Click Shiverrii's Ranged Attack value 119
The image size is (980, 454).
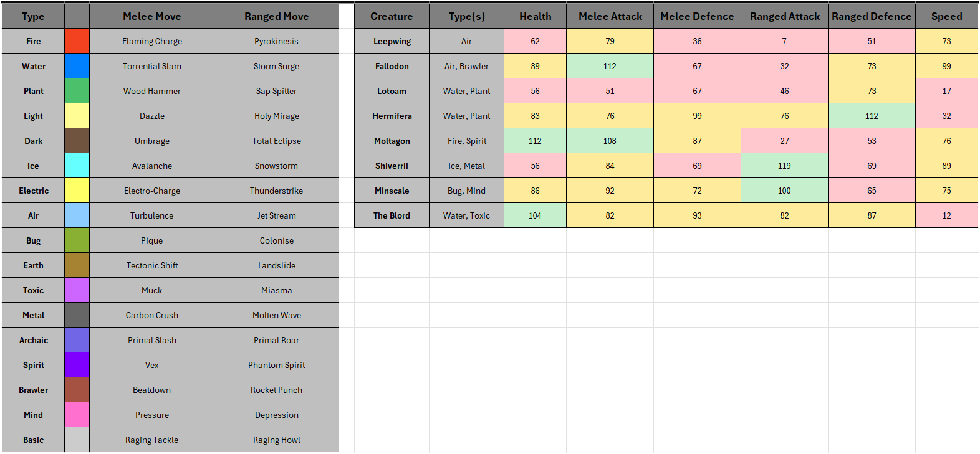[x=784, y=166]
